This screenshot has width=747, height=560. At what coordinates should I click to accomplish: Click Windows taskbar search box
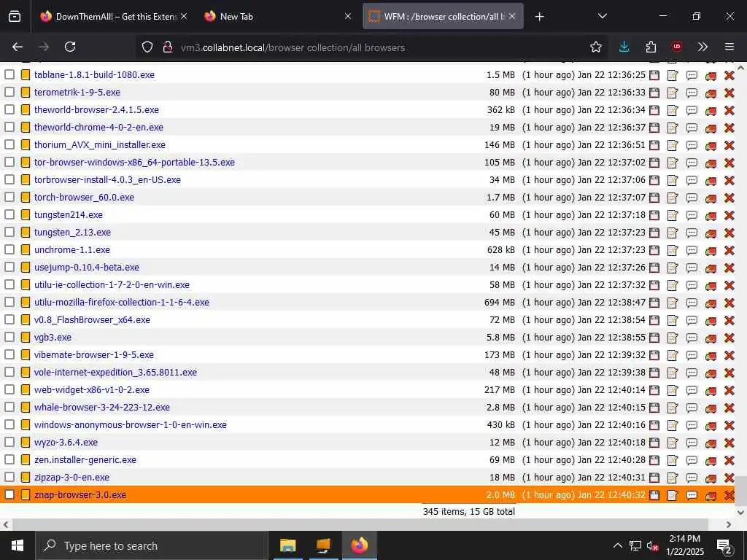[x=152, y=545]
